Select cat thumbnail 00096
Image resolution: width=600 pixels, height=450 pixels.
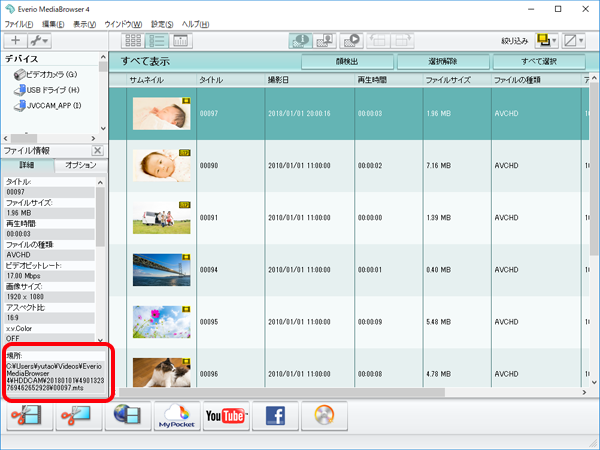161,372
